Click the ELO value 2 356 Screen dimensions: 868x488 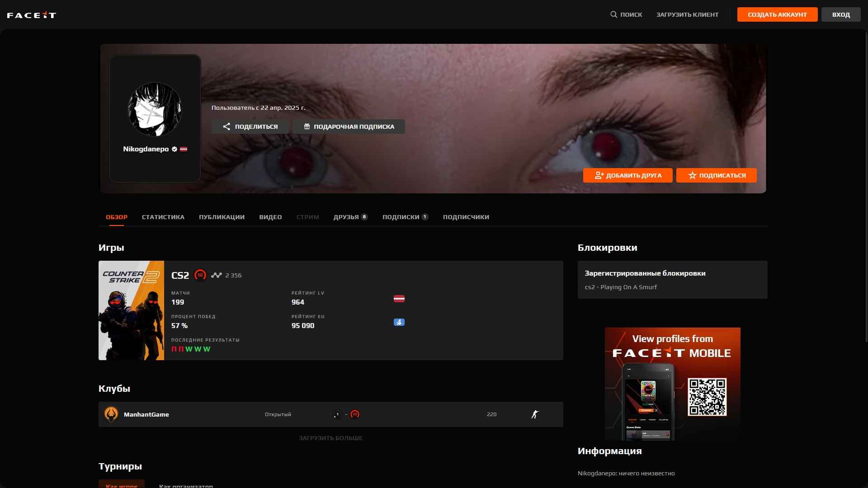[233, 275]
